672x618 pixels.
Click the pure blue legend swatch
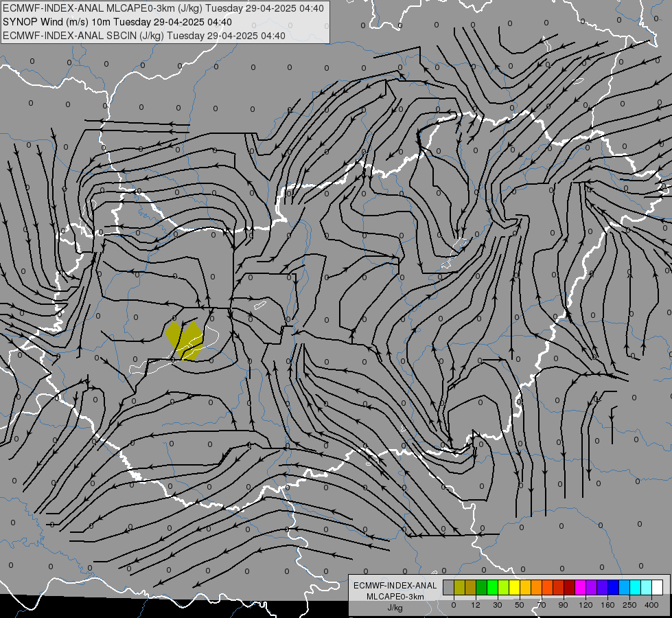click(613, 587)
